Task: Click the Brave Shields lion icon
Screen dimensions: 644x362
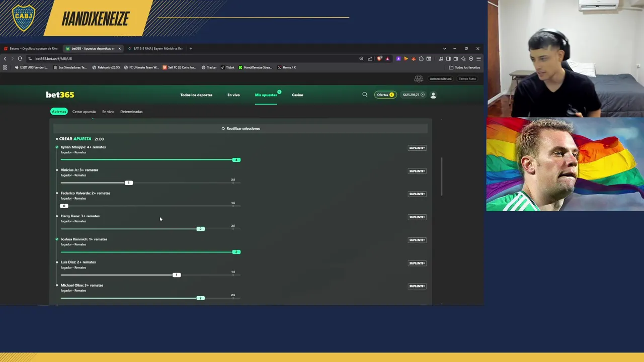Action: tap(379, 59)
